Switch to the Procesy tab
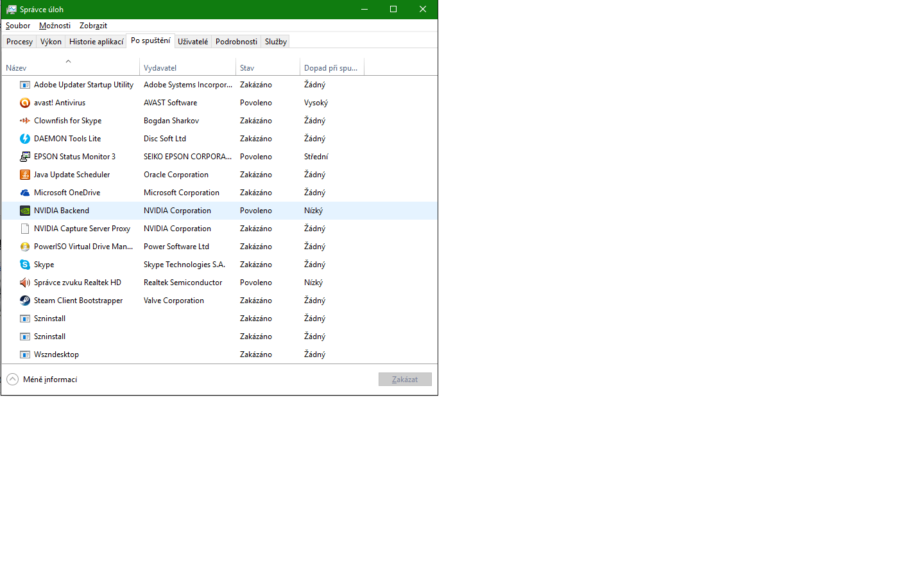924x578 pixels. point(19,42)
